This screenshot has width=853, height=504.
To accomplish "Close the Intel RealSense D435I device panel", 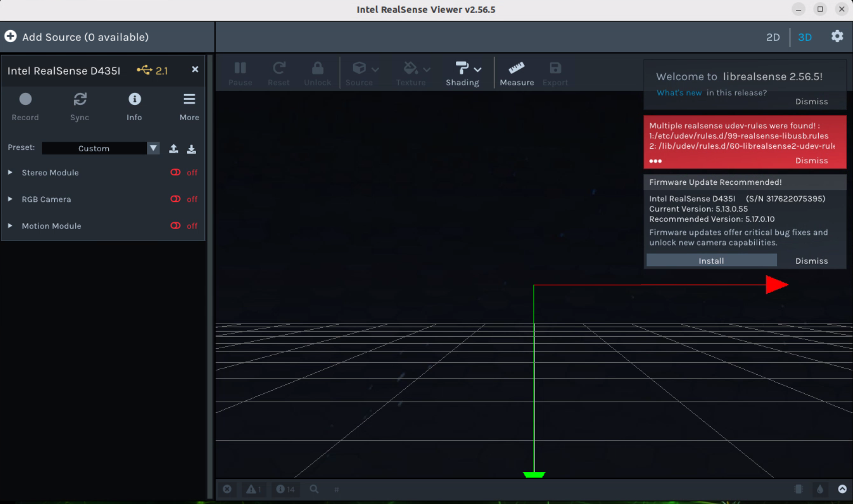I will [x=195, y=70].
